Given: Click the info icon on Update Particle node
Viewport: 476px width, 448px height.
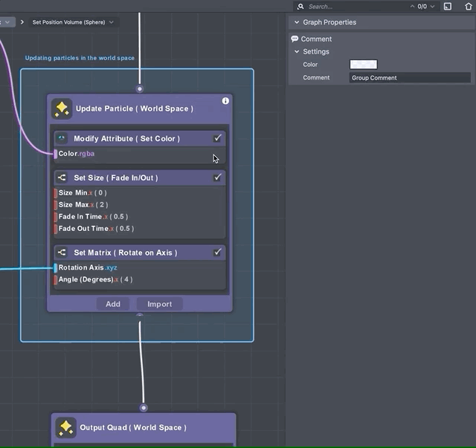Looking at the screenshot, I should pos(225,101).
